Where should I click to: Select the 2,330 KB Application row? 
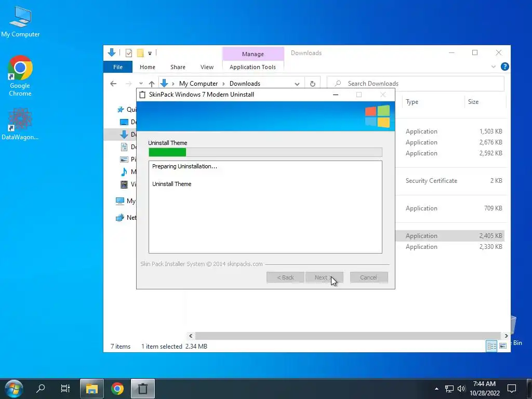pyautogui.click(x=450, y=247)
